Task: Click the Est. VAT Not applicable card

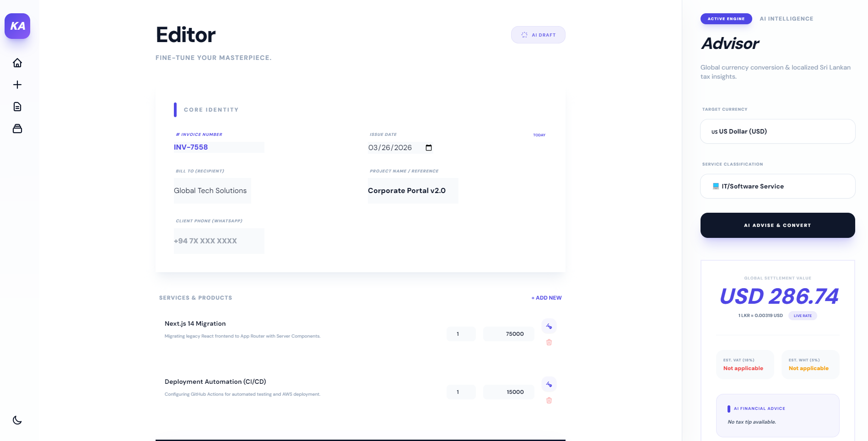Action: click(x=745, y=365)
